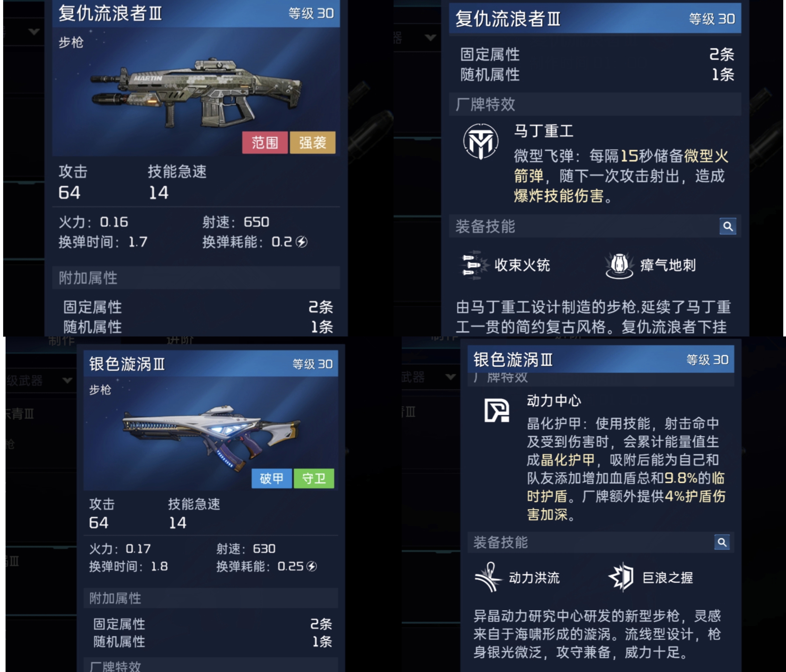This screenshot has height=672, width=786.
Task: Click the blue 破甲 tag
Action: pos(272,478)
